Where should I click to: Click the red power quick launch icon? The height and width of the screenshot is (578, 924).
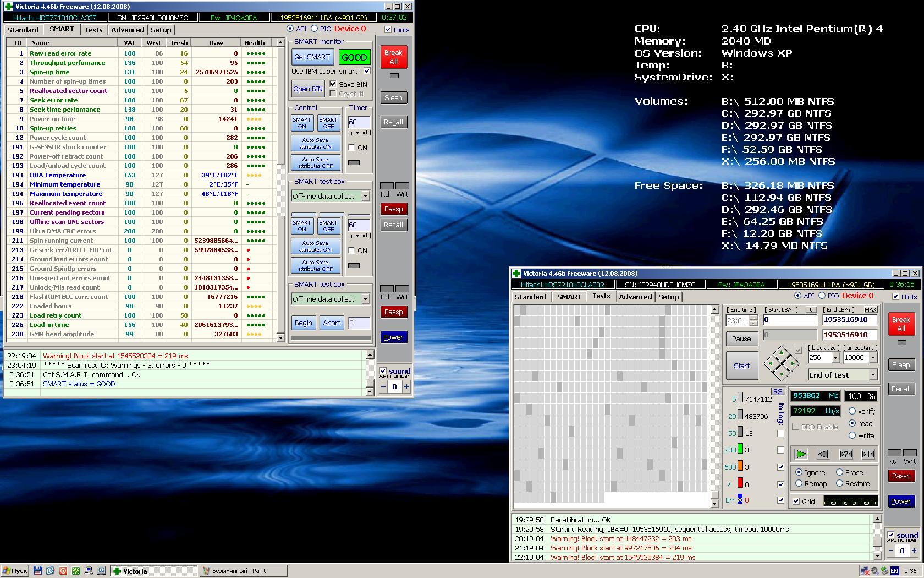tap(63, 571)
